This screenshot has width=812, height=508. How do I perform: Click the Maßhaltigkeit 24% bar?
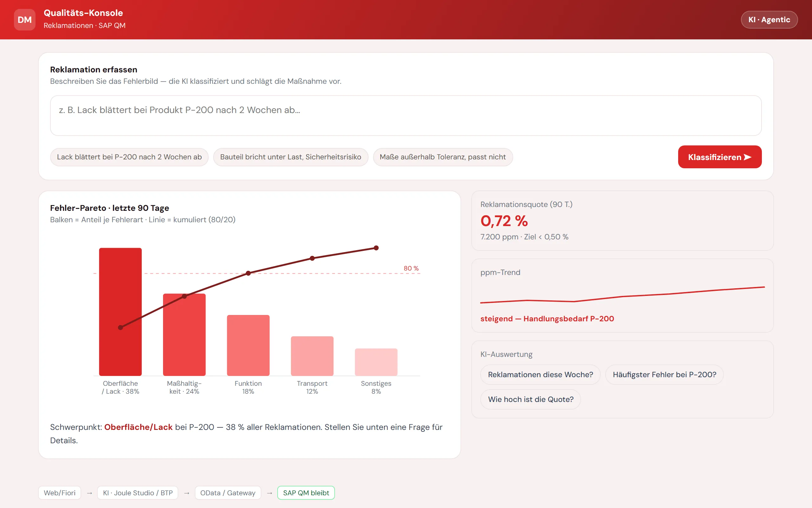pyautogui.click(x=184, y=335)
